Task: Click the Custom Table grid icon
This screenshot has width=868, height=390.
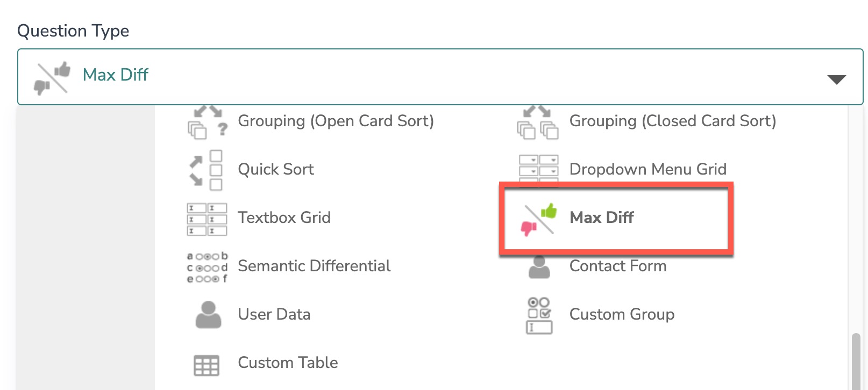Action: coord(207,365)
